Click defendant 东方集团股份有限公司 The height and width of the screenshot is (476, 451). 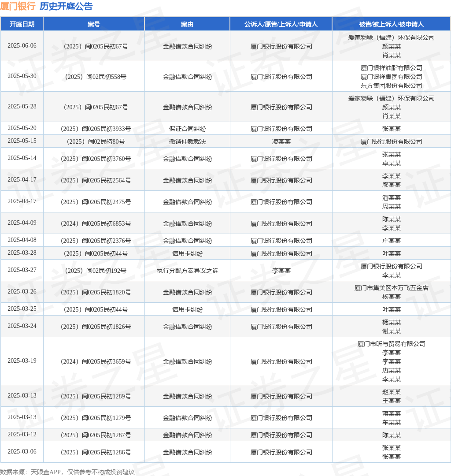coord(391,86)
